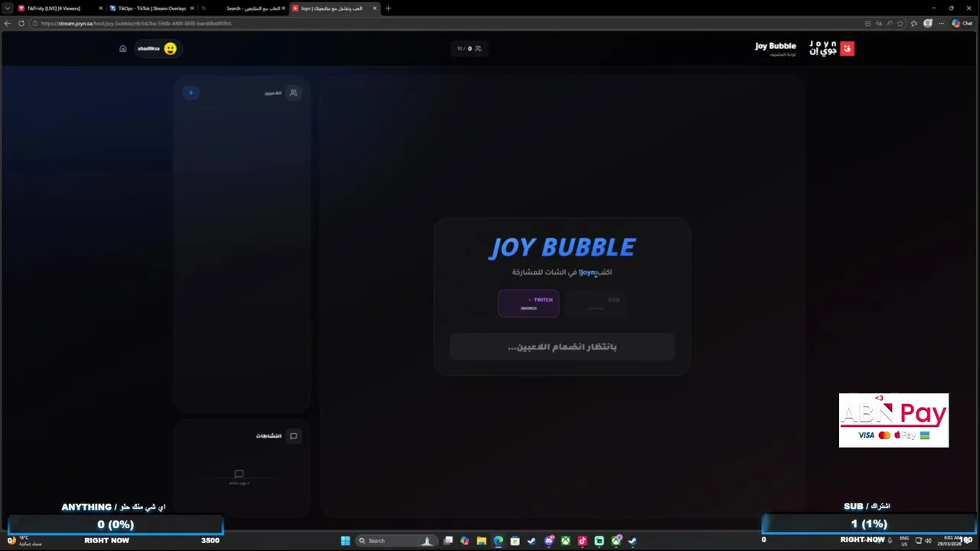Go back in browser
This screenshot has width=980, height=551.
(x=8, y=23)
